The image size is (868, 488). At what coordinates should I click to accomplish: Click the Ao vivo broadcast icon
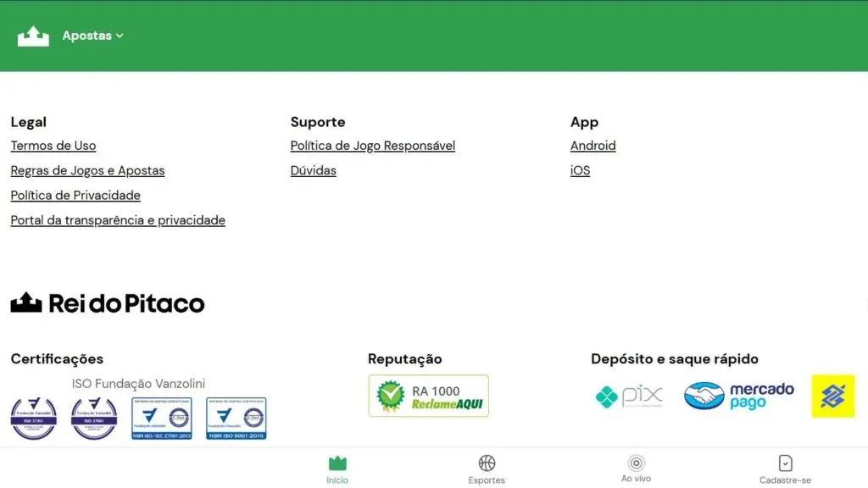(637, 462)
